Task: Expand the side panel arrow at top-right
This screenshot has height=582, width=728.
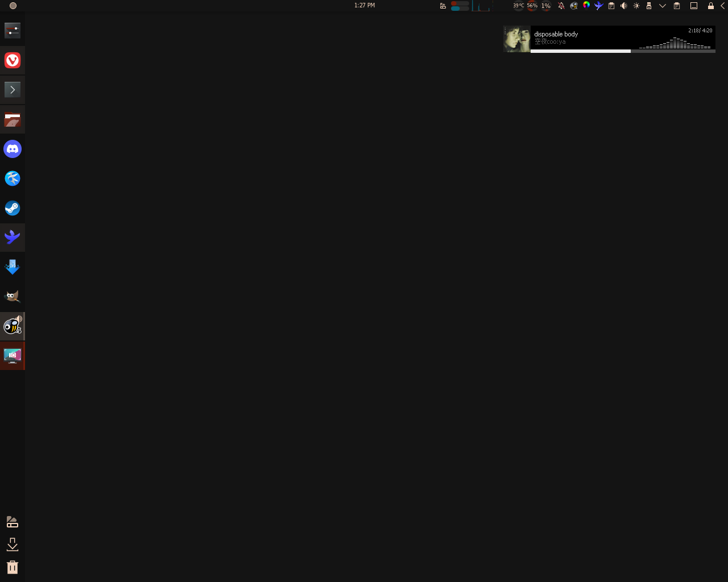Action: [x=723, y=6]
